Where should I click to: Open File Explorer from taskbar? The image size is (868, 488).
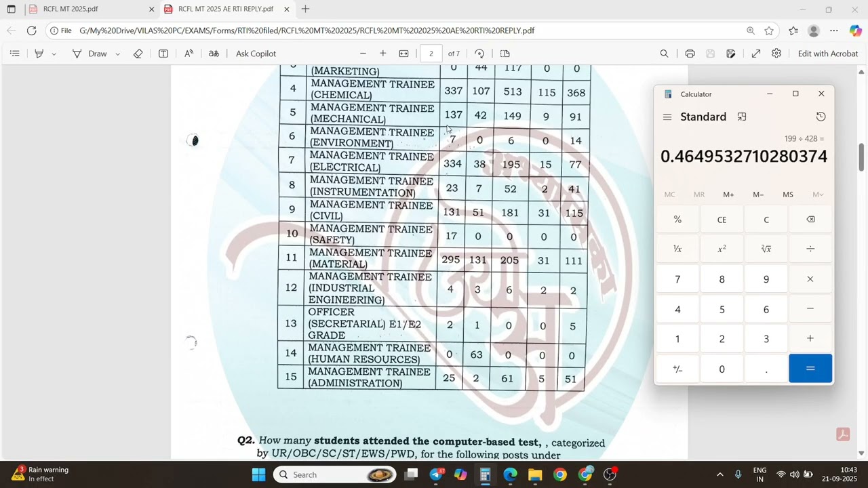tap(535, 474)
